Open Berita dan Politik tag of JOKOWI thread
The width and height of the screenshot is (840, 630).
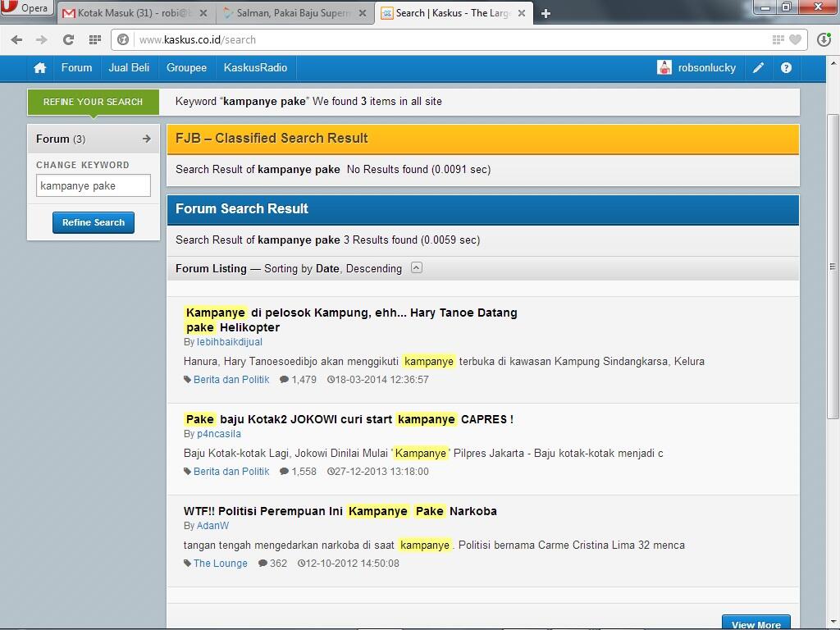231,472
